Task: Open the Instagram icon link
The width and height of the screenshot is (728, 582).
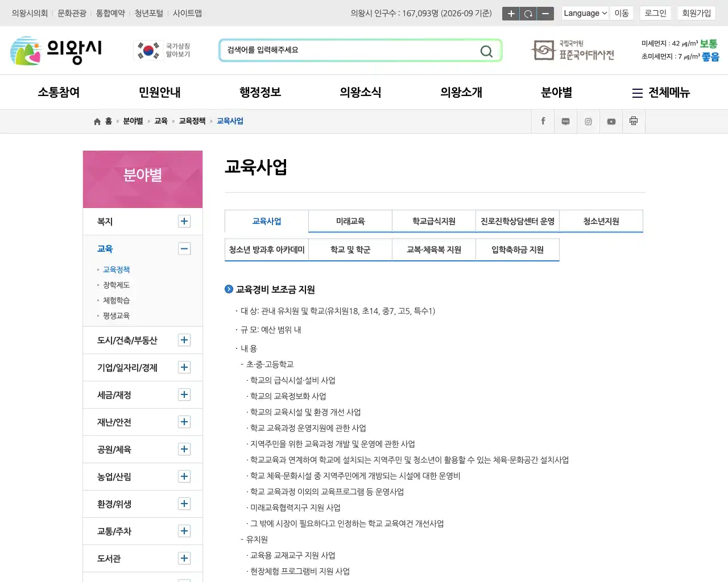Action: coord(589,122)
